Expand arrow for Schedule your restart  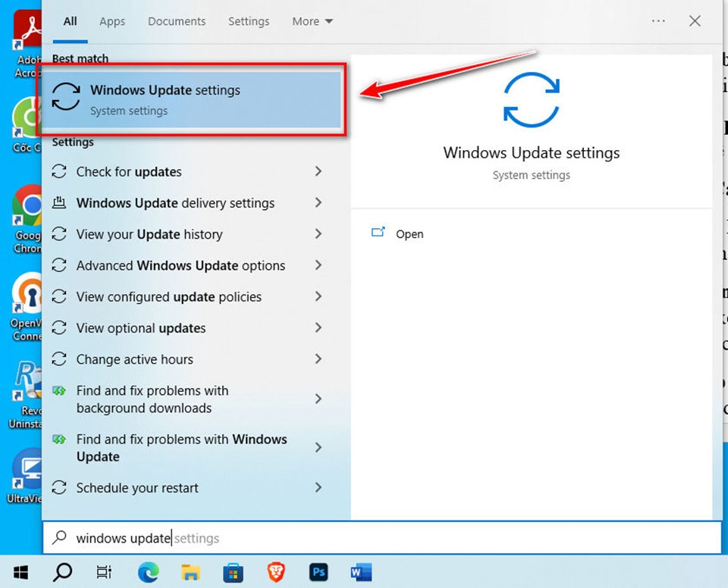click(x=318, y=487)
